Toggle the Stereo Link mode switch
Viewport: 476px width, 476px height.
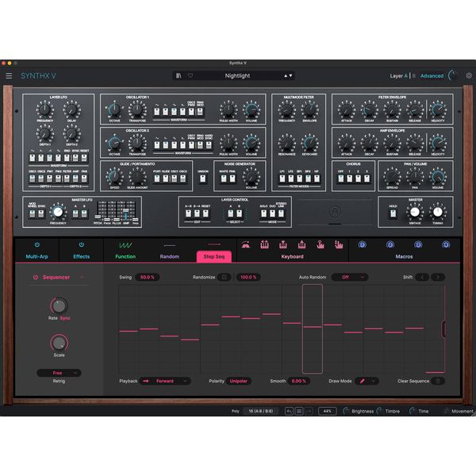point(281,213)
